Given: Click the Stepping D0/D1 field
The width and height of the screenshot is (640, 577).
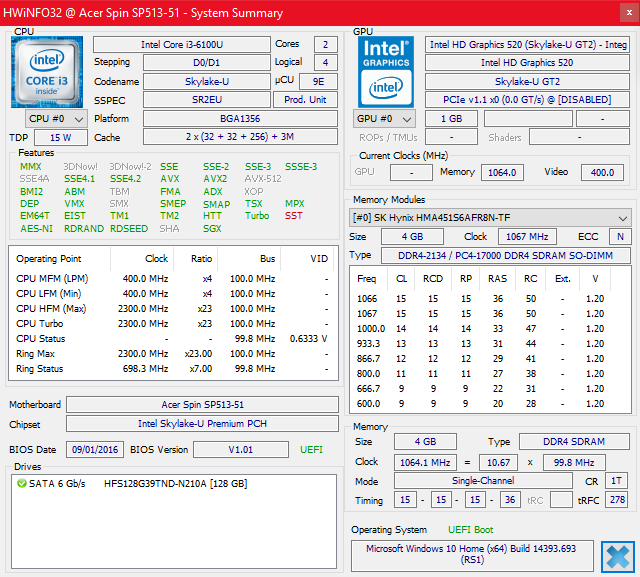Looking at the screenshot, I should coord(207,63).
